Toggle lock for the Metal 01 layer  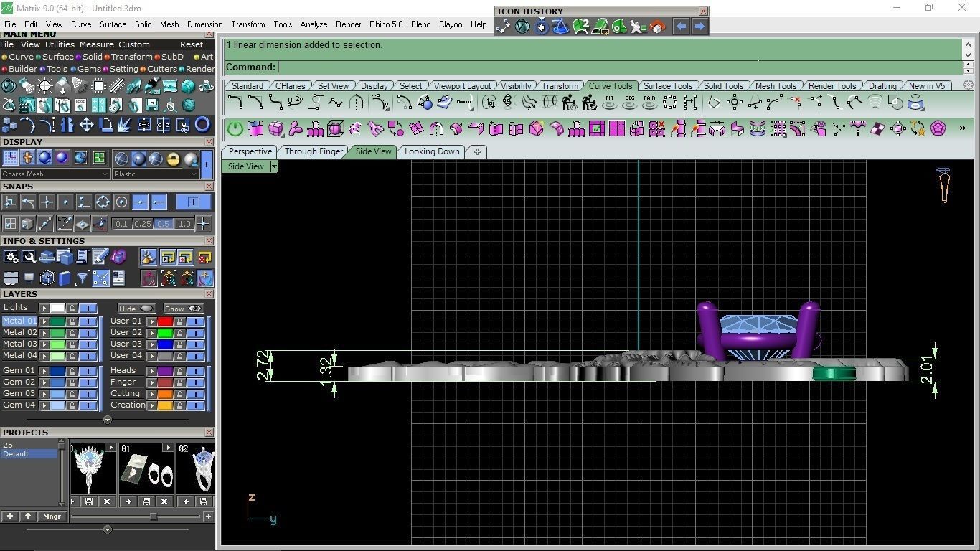coord(72,321)
